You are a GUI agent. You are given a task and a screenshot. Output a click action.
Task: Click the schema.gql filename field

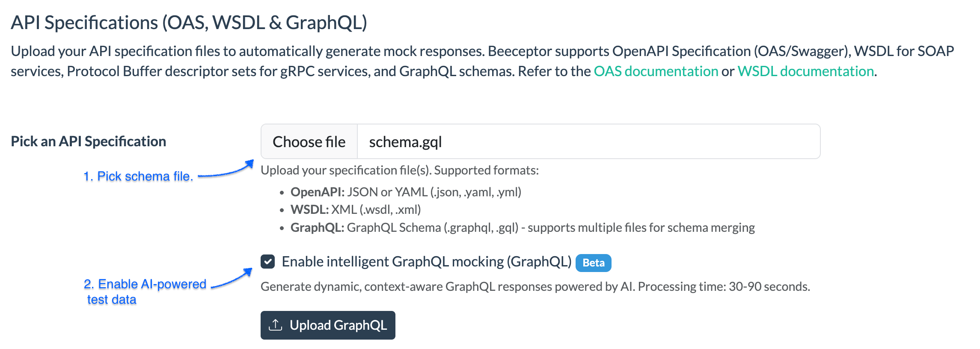(588, 142)
